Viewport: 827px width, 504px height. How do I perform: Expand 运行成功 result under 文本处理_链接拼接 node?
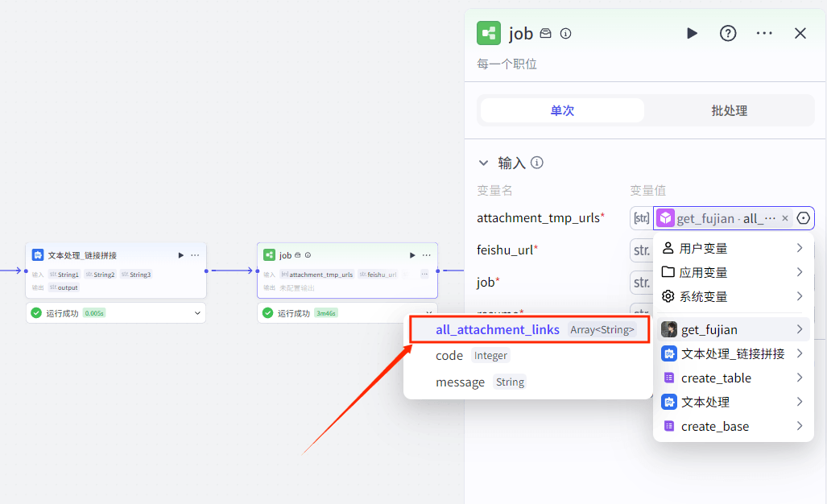[197, 313]
